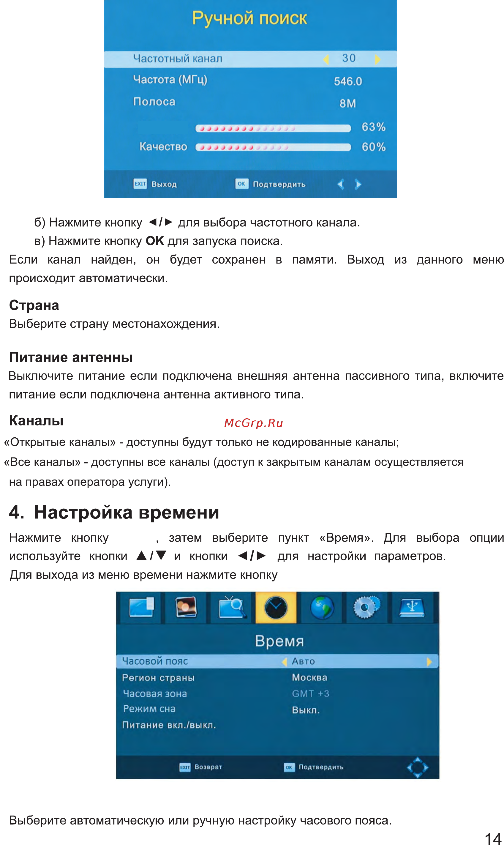504x845 pixels.
Task: Open the gears system settings icon
Action: [x=366, y=607]
